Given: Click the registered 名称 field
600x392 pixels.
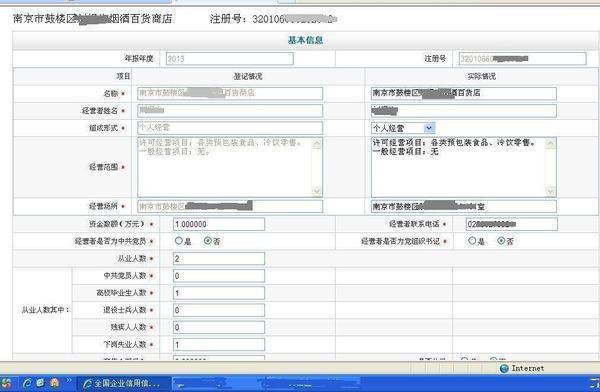Looking at the screenshot, I should (230, 93).
